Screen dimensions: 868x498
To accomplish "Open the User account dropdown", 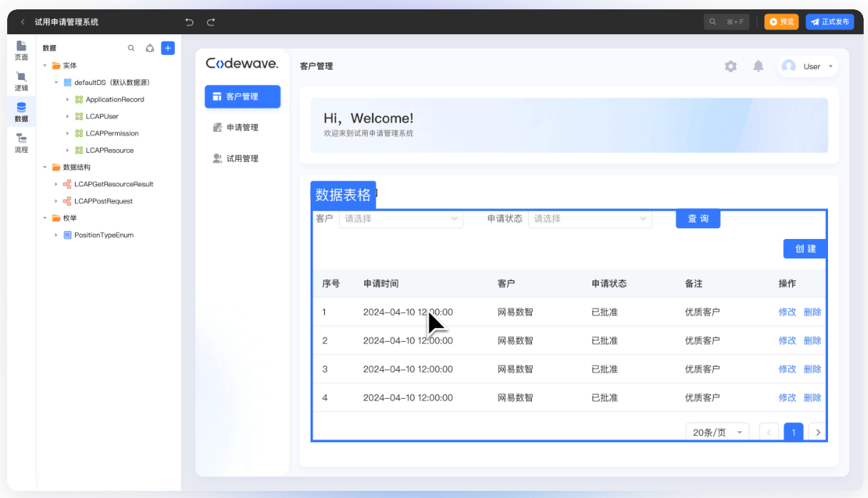I will tap(808, 66).
